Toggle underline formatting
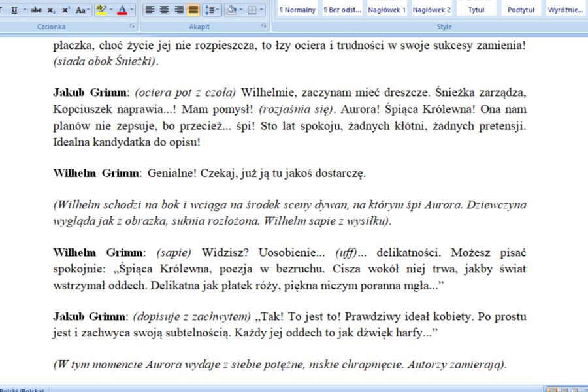The height and width of the screenshot is (392, 588). (14, 10)
